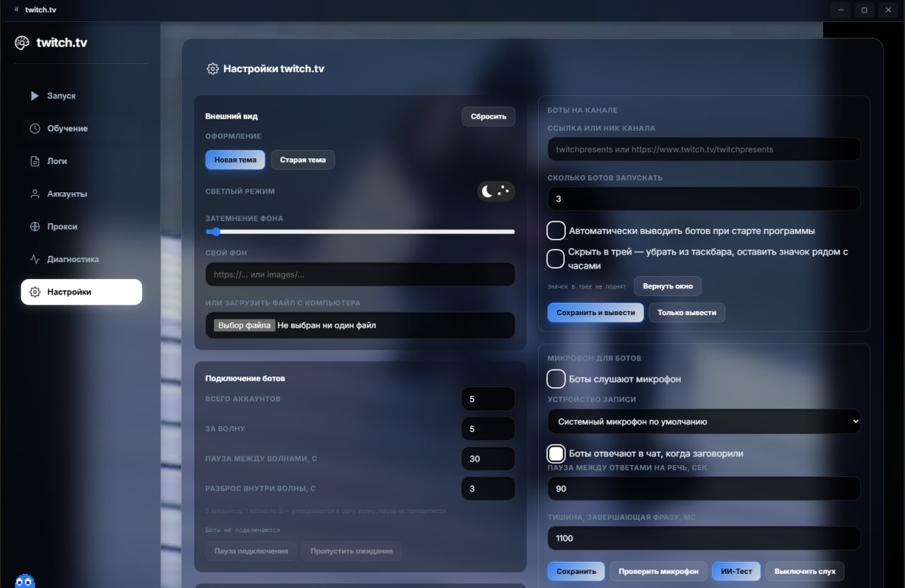Click the Всего аккаунтов number field
Screen dimensions: 905x588
point(488,399)
